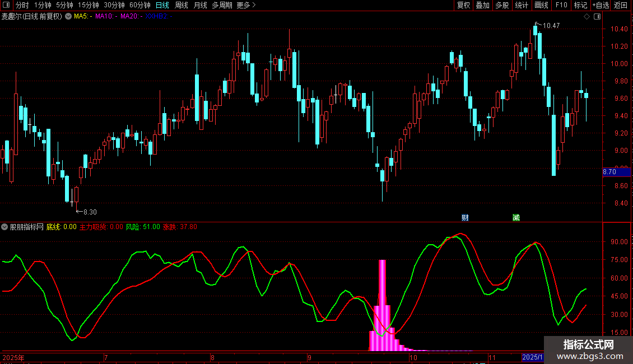Open the 麦趣尔 stock title dropdown arrow
The width and height of the screenshot is (633, 364).
coord(68,16)
